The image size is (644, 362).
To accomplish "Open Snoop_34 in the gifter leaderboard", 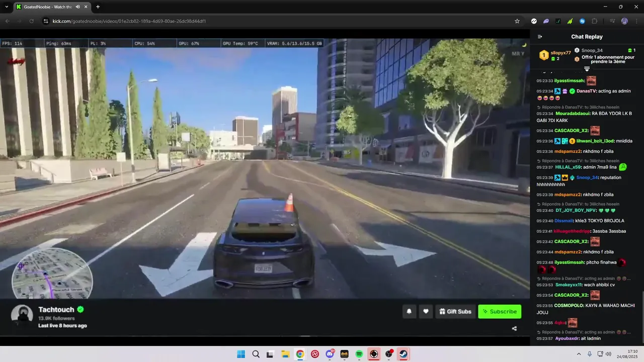I will [592, 50].
